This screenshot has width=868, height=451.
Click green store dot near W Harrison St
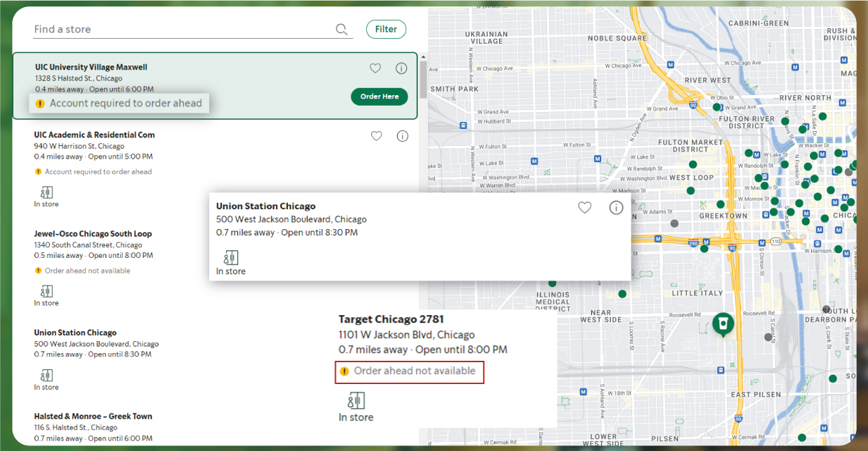[838, 249]
